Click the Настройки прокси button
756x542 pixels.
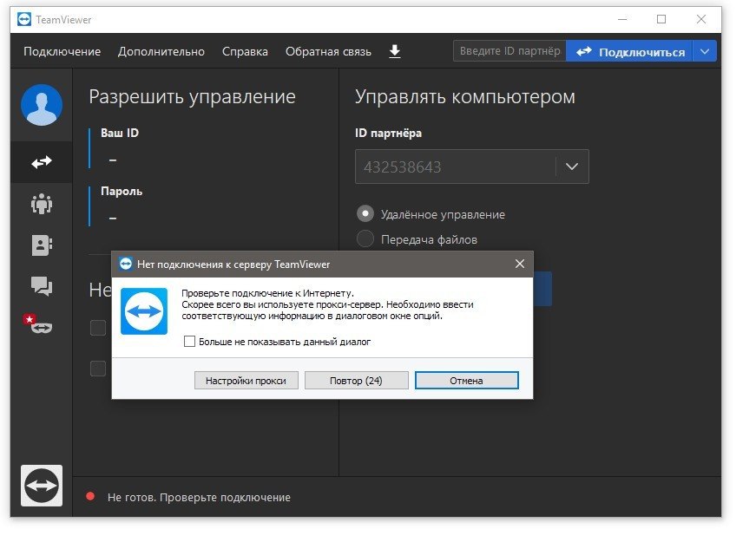coord(246,381)
